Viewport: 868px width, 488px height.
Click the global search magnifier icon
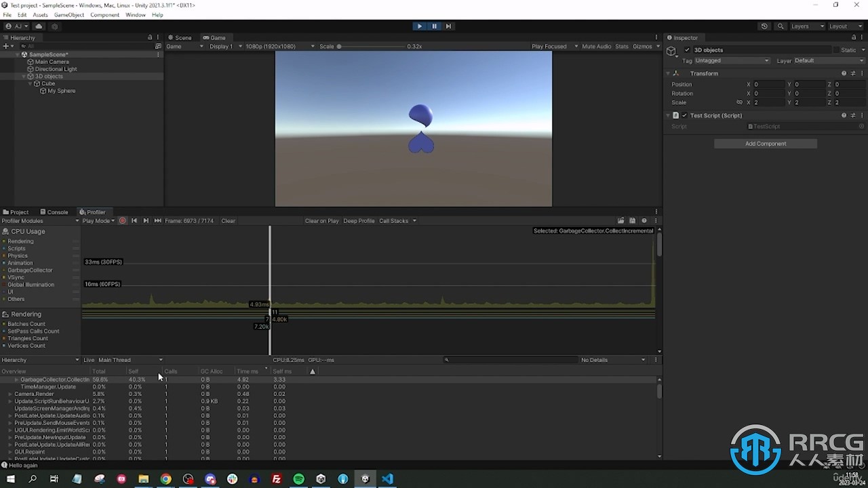781,26
